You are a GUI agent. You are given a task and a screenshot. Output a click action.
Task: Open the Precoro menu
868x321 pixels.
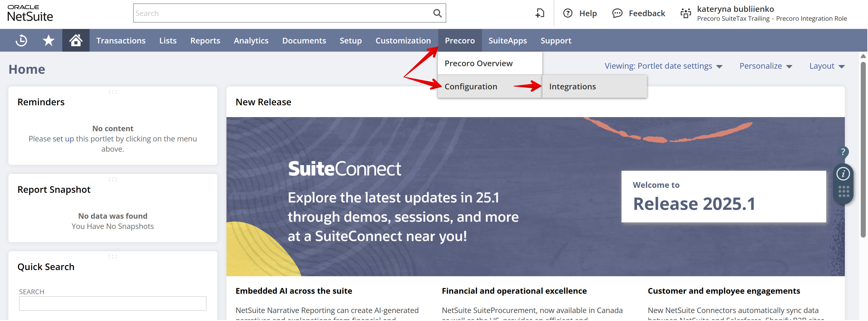click(460, 40)
